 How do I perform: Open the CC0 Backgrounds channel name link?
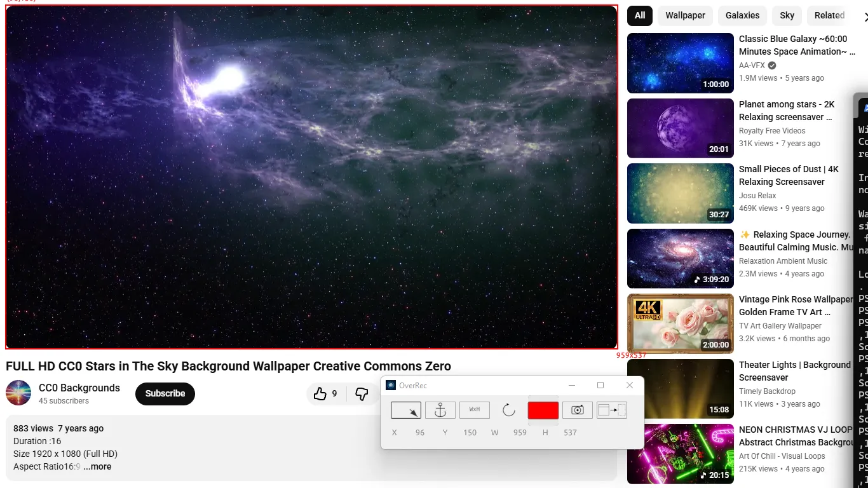click(x=79, y=388)
